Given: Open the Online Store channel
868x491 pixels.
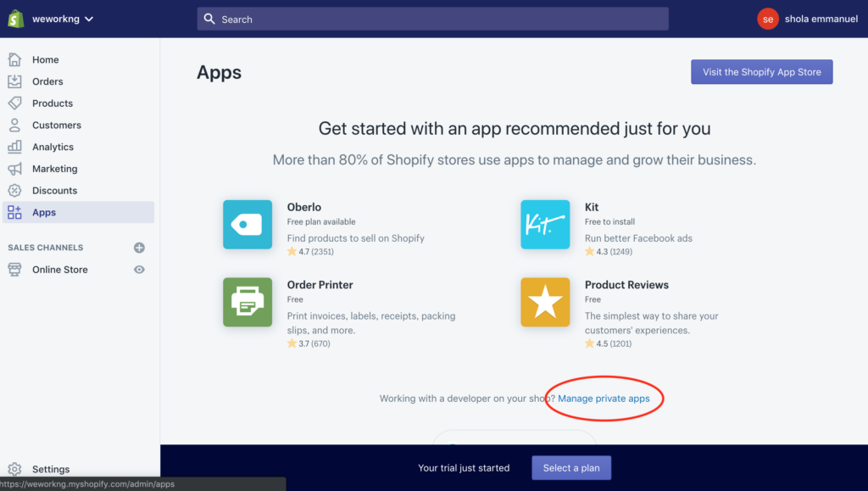Looking at the screenshot, I should pos(59,270).
